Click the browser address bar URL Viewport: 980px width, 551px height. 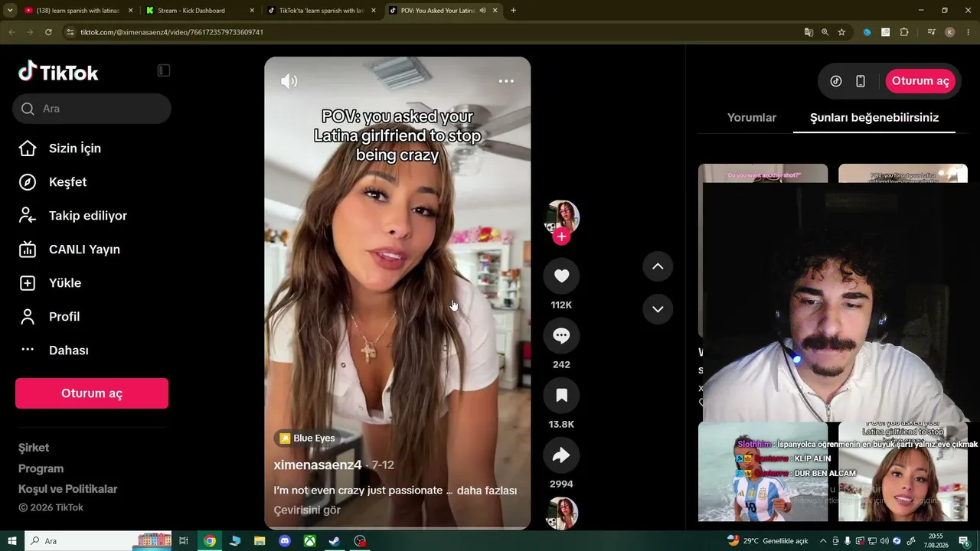click(x=171, y=32)
